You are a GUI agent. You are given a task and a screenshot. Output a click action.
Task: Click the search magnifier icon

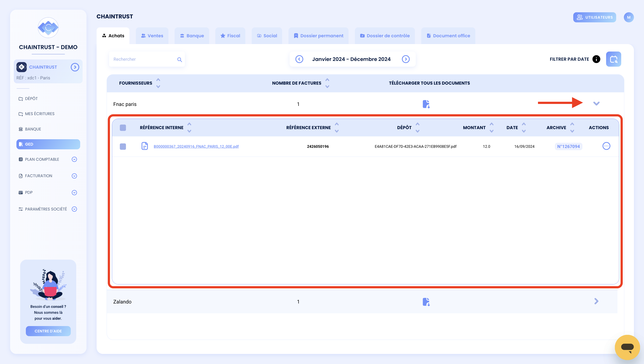tap(179, 60)
